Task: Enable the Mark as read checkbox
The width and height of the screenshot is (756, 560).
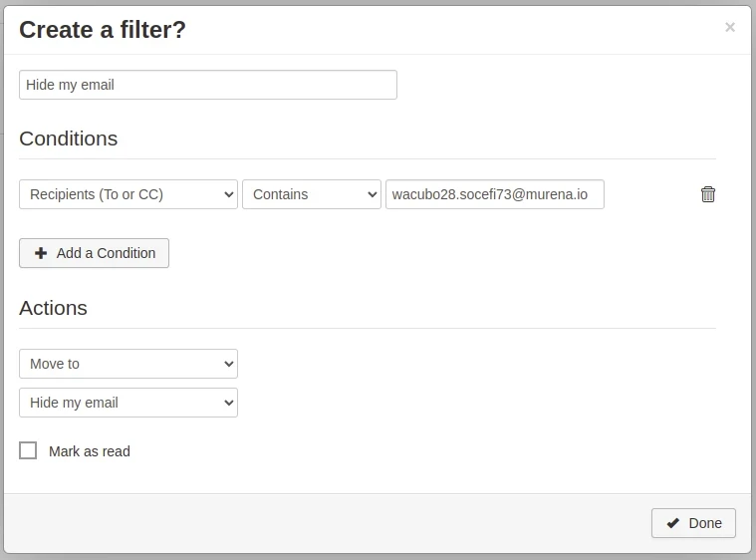Action: click(28, 450)
